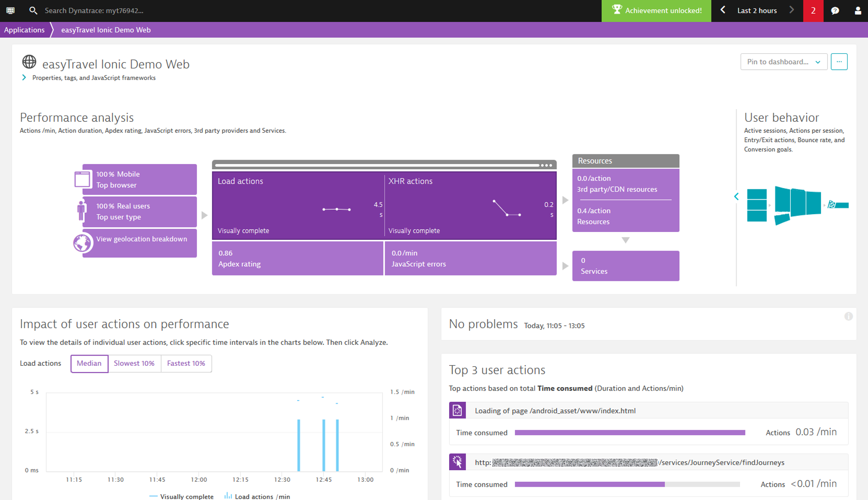The width and height of the screenshot is (868, 500).
Task: Click the loading page document icon in Top 3 actions
Action: 457,411
